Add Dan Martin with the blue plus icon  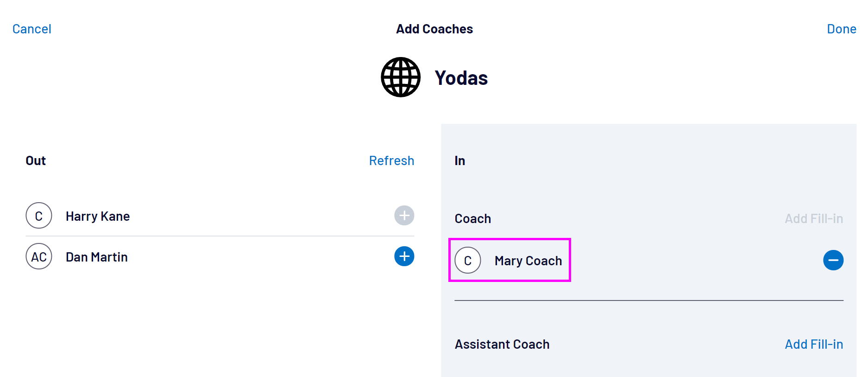pos(404,256)
